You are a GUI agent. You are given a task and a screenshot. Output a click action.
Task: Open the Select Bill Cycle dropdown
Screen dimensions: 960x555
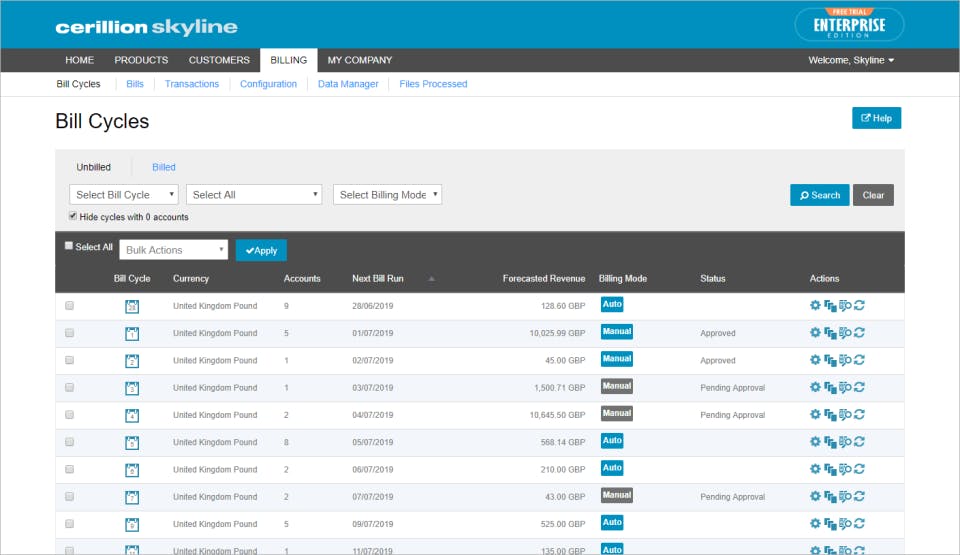pos(124,195)
